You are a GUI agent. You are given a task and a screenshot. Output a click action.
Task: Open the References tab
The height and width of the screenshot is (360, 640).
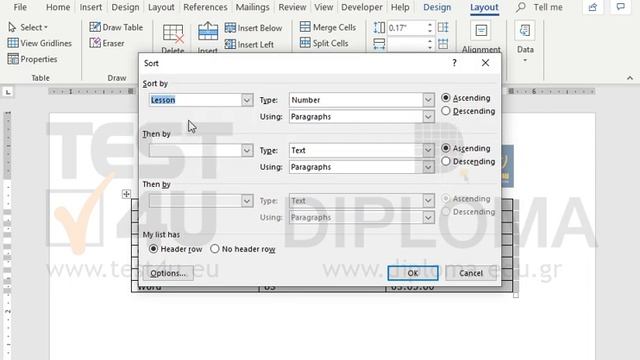pyautogui.click(x=205, y=7)
